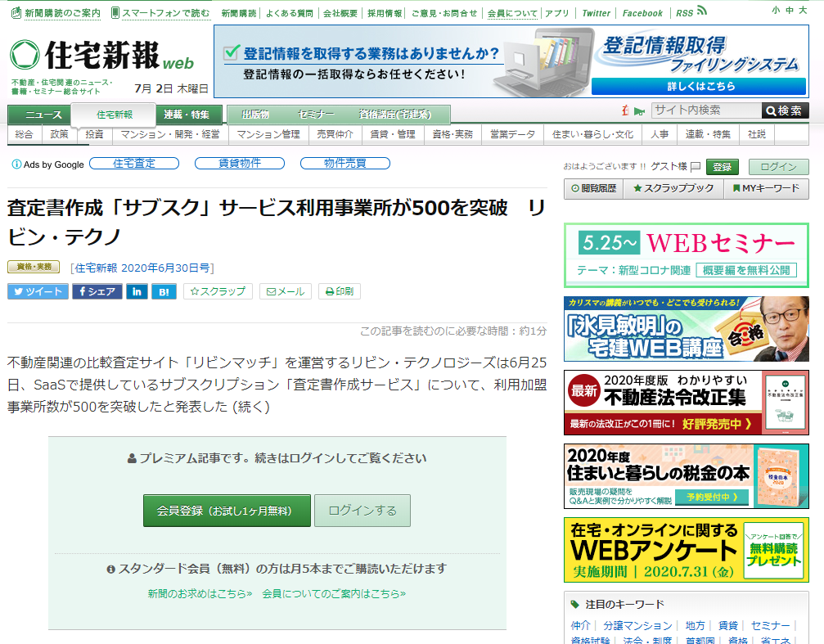Select マンション・開発・経営 category
824x644 pixels.
pyautogui.click(x=170, y=134)
